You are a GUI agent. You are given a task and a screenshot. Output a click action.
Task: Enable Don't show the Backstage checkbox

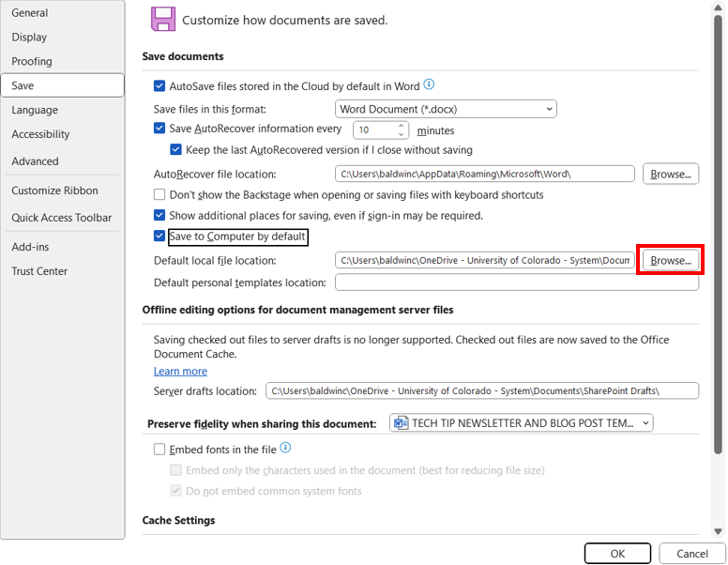(159, 195)
